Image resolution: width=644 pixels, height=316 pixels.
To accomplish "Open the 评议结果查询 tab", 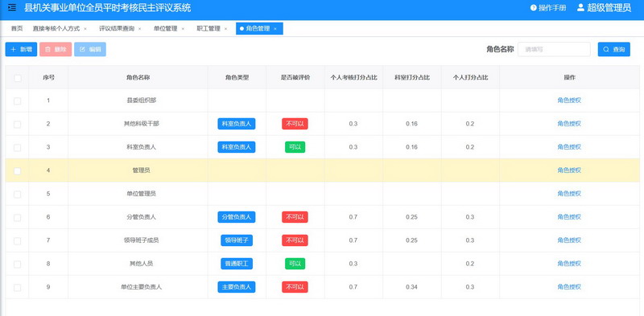I will pos(117,29).
